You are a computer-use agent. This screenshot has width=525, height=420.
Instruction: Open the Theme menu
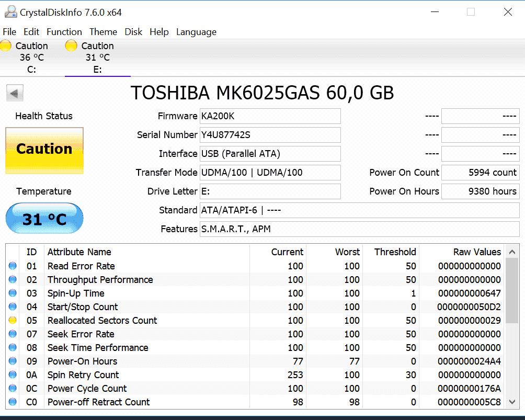[103, 32]
